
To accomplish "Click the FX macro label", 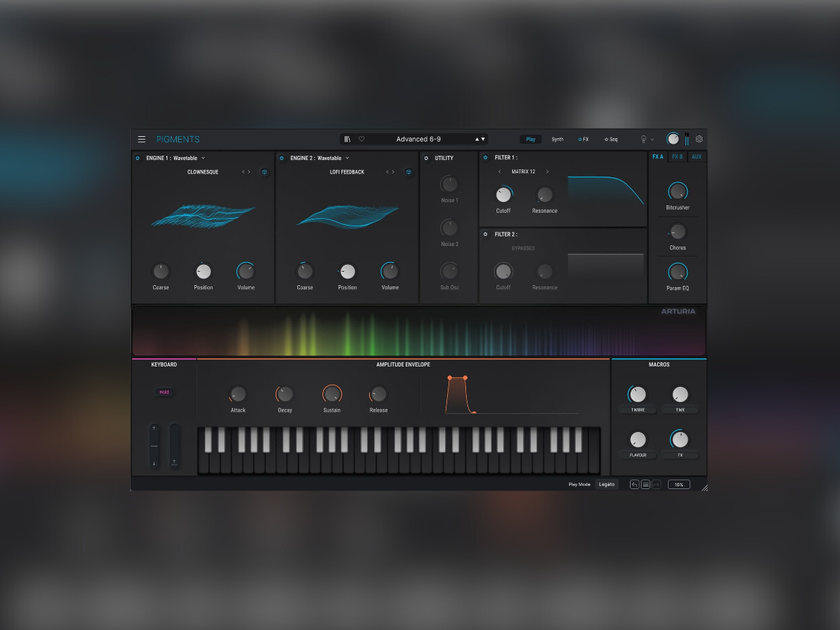I will click(680, 455).
